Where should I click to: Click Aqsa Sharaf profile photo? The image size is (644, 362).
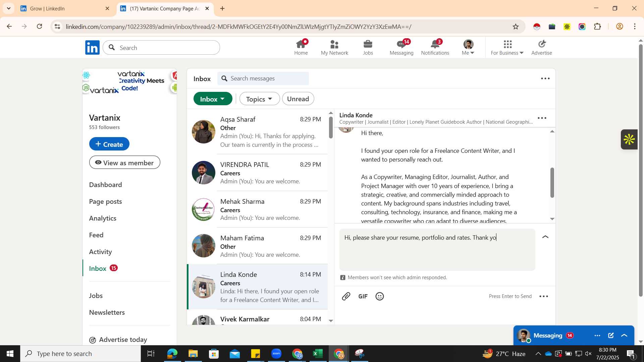click(204, 132)
